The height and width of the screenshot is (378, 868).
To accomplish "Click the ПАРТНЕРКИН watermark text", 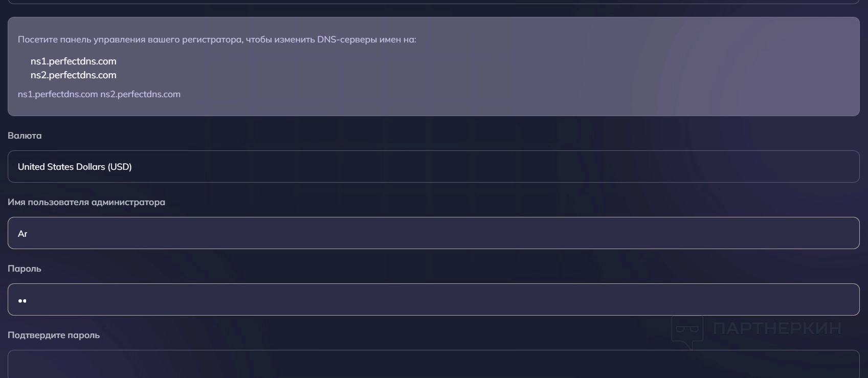I will click(777, 328).
